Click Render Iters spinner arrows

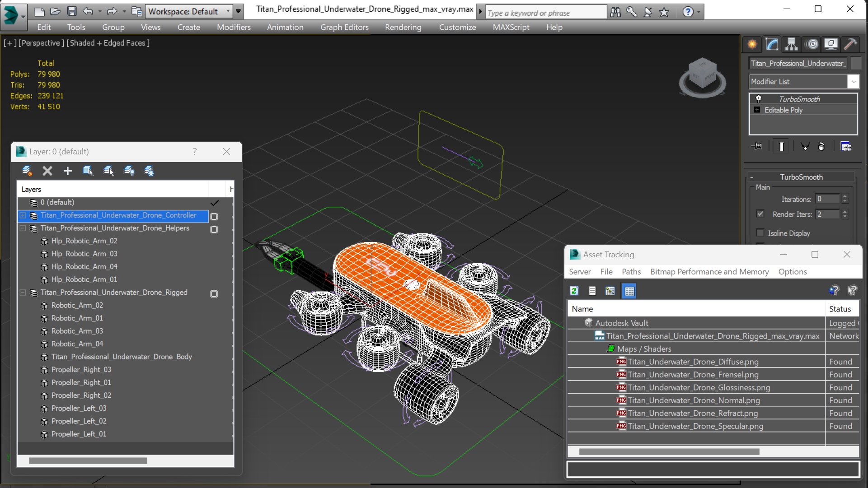pos(845,214)
